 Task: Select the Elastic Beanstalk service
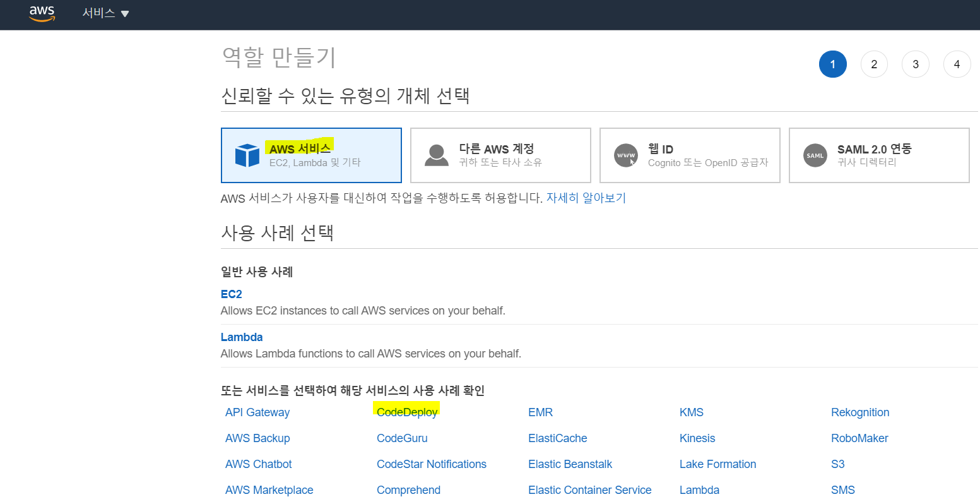coord(570,464)
